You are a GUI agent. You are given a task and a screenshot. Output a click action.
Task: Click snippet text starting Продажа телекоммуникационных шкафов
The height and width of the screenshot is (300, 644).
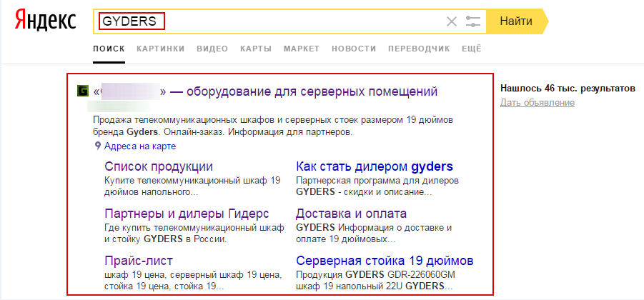[x=274, y=127]
